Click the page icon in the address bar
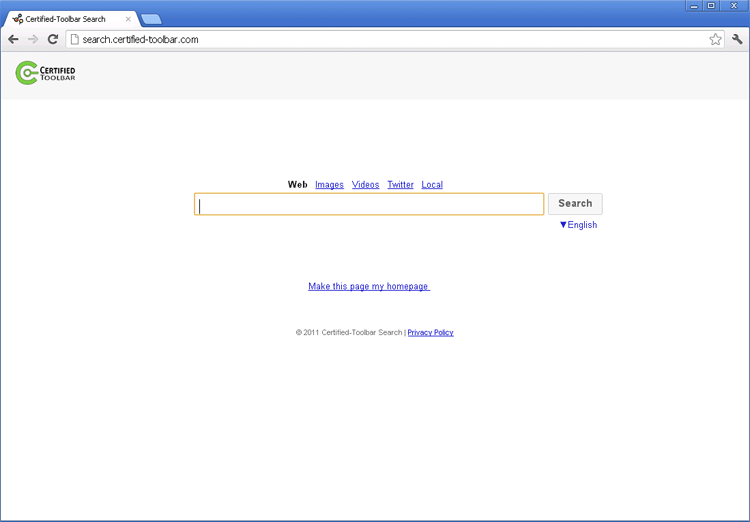This screenshot has height=522, width=750. pyautogui.click(x=74, y=39)
